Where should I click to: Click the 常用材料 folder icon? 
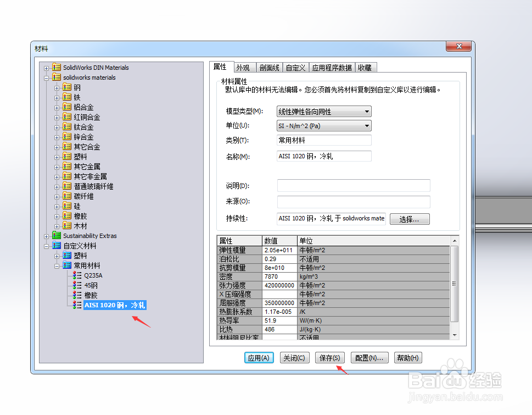click(67, 265)
